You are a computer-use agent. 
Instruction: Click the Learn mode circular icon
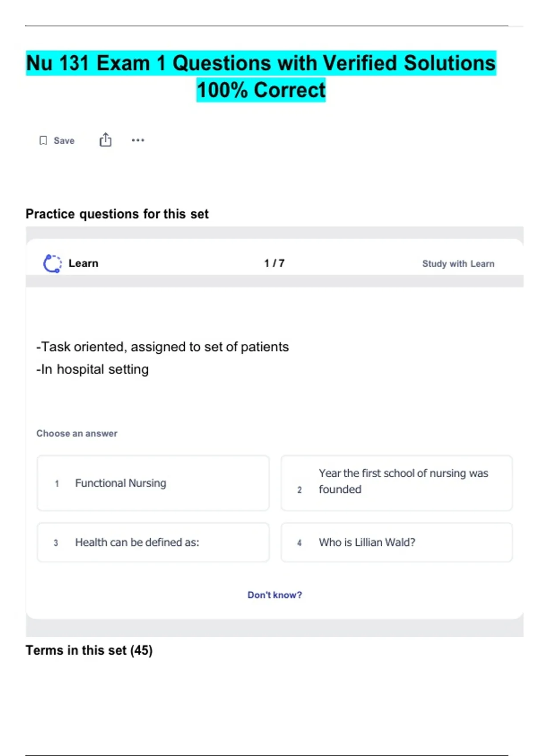[52, 263]
